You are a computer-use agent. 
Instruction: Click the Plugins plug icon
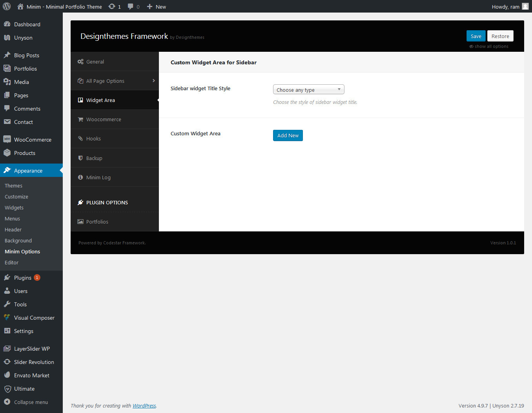point(7,277)
